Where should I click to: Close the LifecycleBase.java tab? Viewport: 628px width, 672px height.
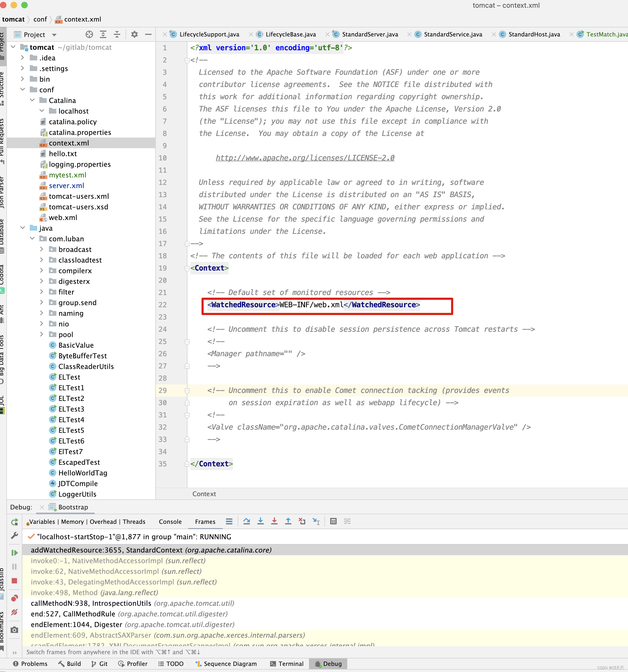point(251,34)
